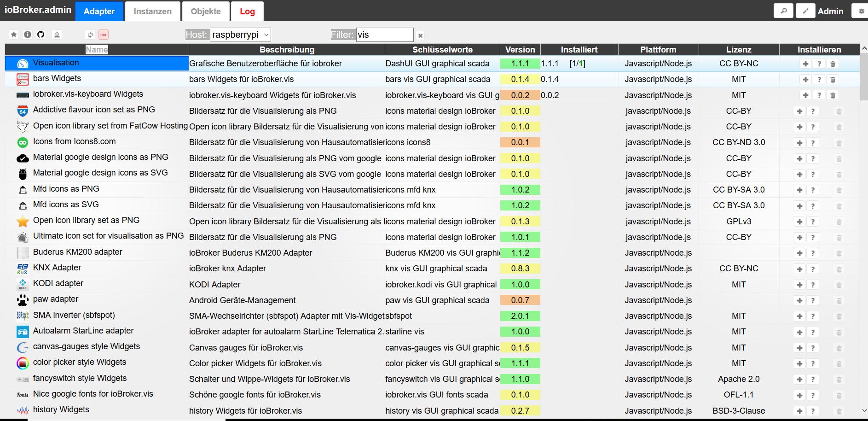Open help for iobroker.vis-keyboard Widgets
Image resolution: width=868 pixels, height=421 pixels.
click(x=819, y=95)
